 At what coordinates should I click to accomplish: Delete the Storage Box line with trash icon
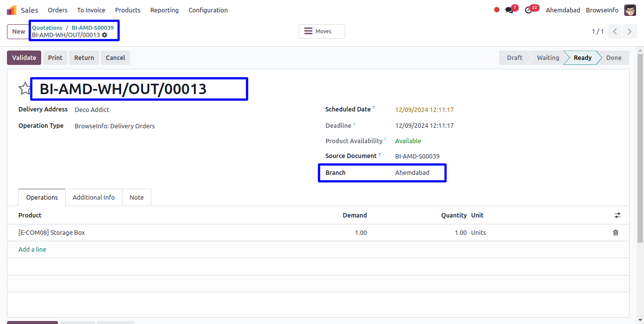tap(615, 232)
